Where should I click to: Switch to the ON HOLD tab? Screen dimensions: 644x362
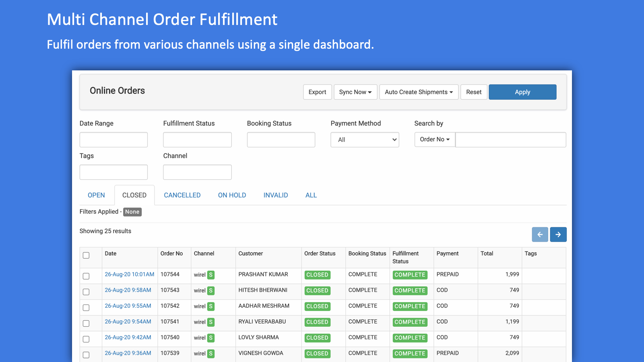pyautogui.click(x=232, y=195)
